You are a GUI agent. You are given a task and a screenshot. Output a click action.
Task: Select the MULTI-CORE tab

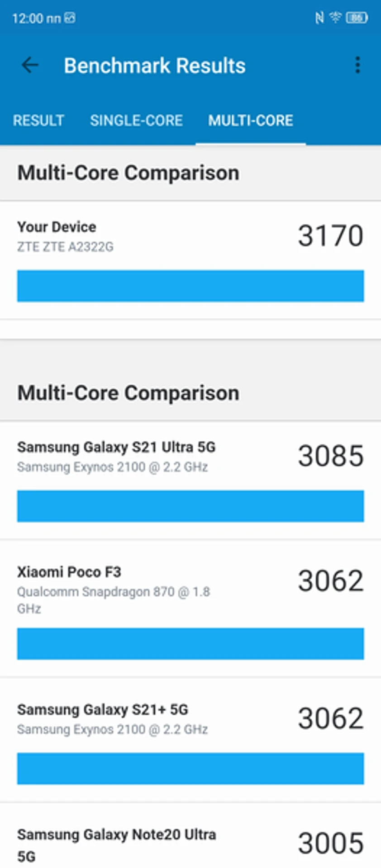(x=251, y=121)
